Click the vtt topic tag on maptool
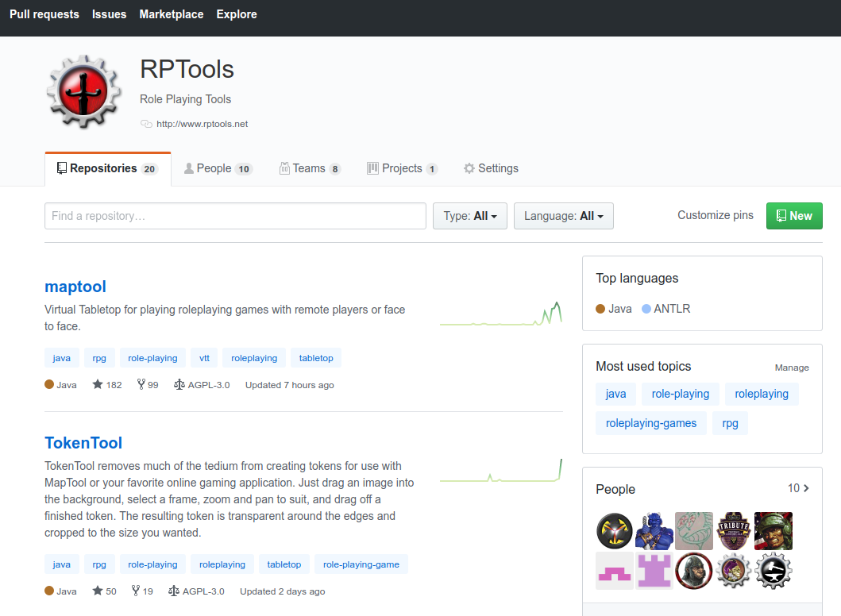841x616 pixels. coord(204,358)
